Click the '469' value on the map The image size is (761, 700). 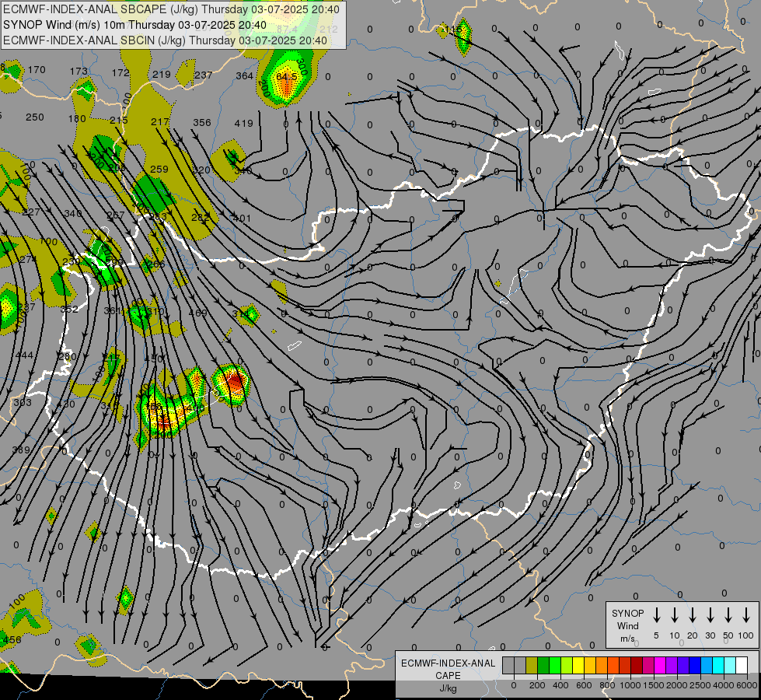197,313
